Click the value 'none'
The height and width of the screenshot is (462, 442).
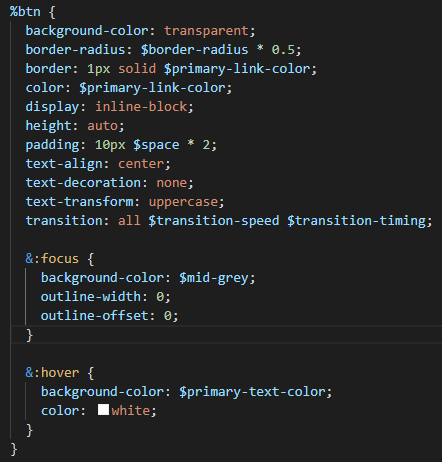[172, 183]
